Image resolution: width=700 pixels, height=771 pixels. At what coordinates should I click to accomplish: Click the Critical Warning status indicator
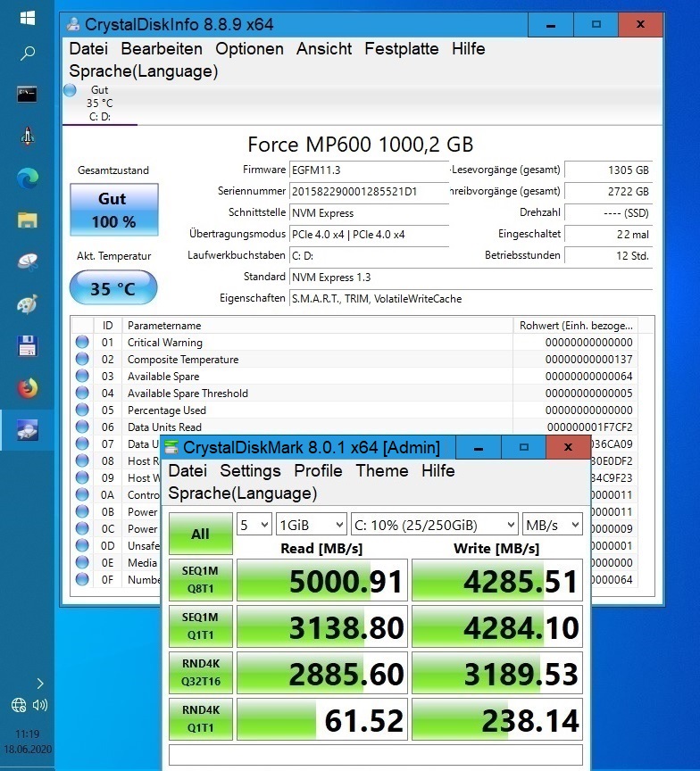coord(82,342)
